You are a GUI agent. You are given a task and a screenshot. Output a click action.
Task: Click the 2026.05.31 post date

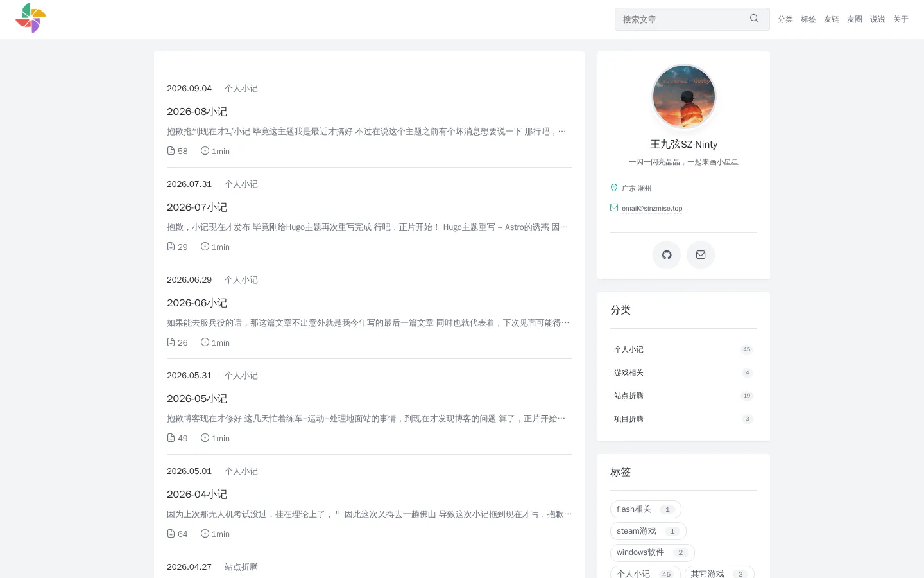189,376
